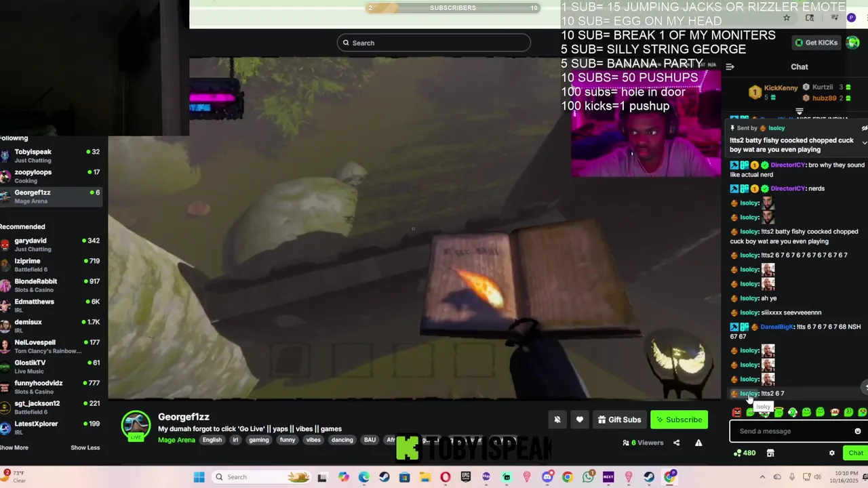This screenshot has height=488, width=868.
Task: Click the Windows taskbar search box
Action: (x=260, y=477)
